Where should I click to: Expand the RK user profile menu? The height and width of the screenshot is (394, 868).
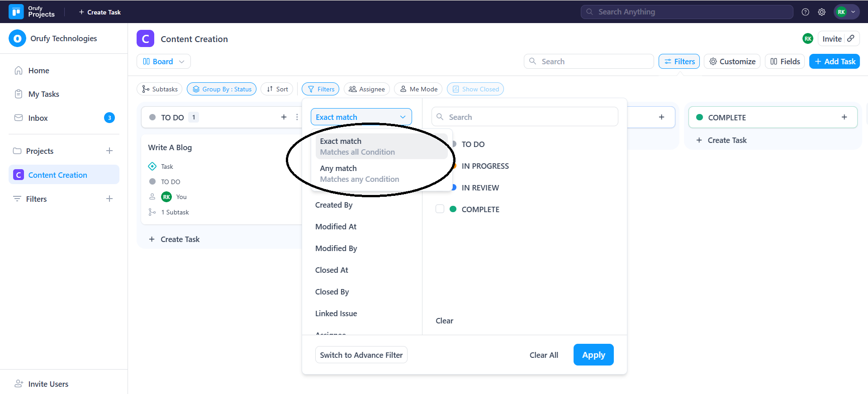846,12
